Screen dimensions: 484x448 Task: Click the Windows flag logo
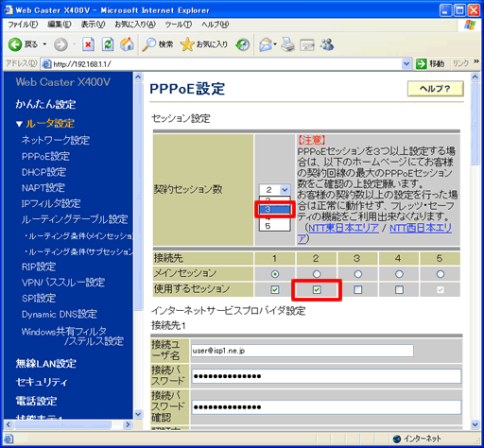470,25
